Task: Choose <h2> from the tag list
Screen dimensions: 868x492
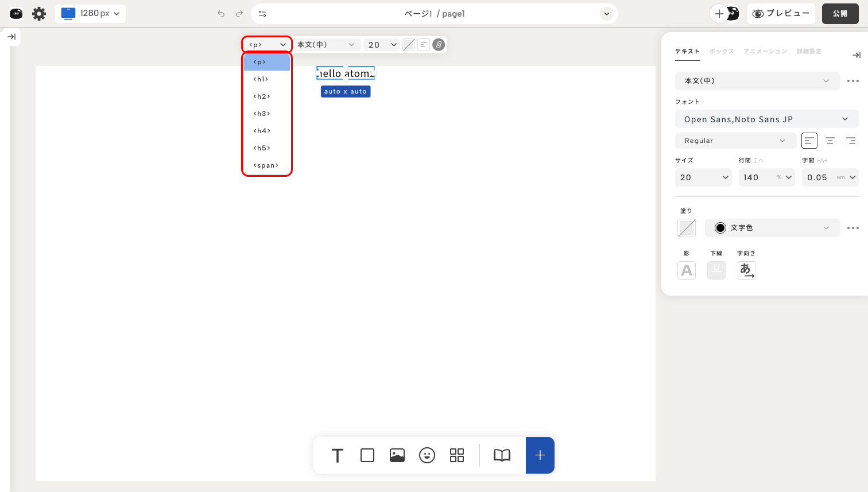Action: [x=262, y=96]
